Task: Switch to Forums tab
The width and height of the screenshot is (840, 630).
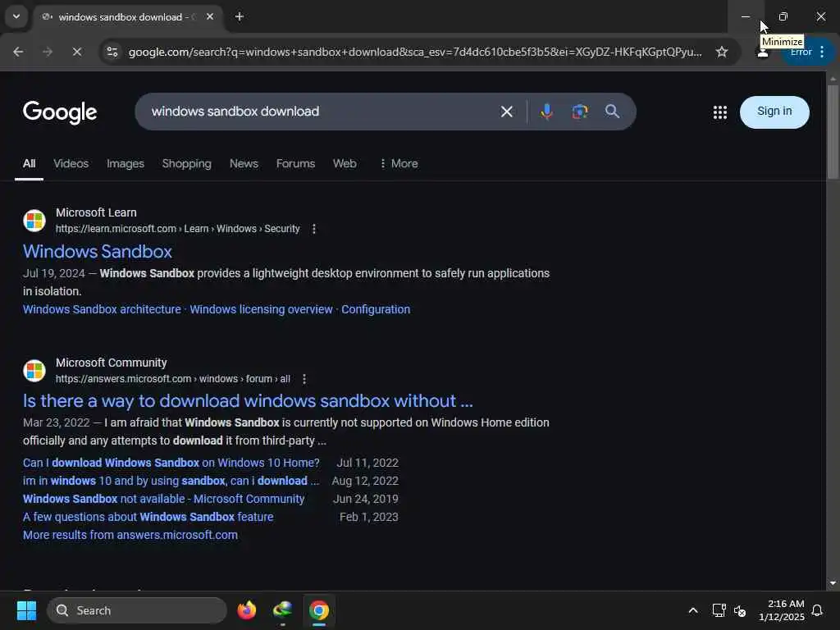Action: point(295,164)
